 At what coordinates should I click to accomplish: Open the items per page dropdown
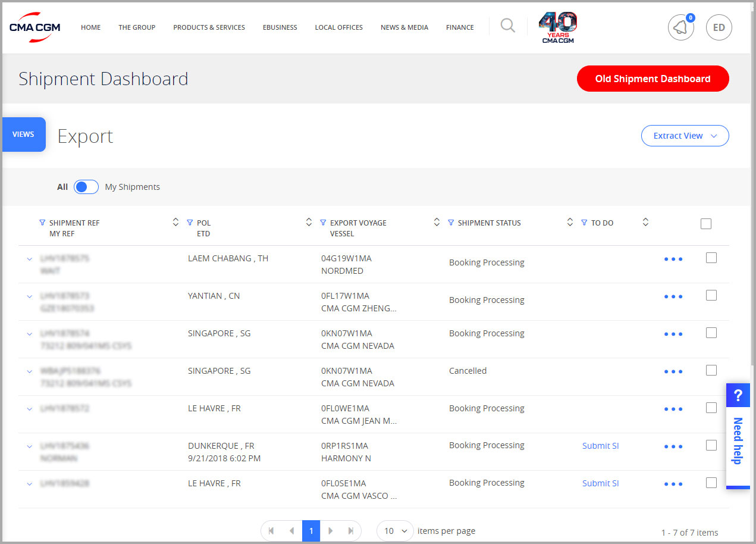tap(395, 530)
